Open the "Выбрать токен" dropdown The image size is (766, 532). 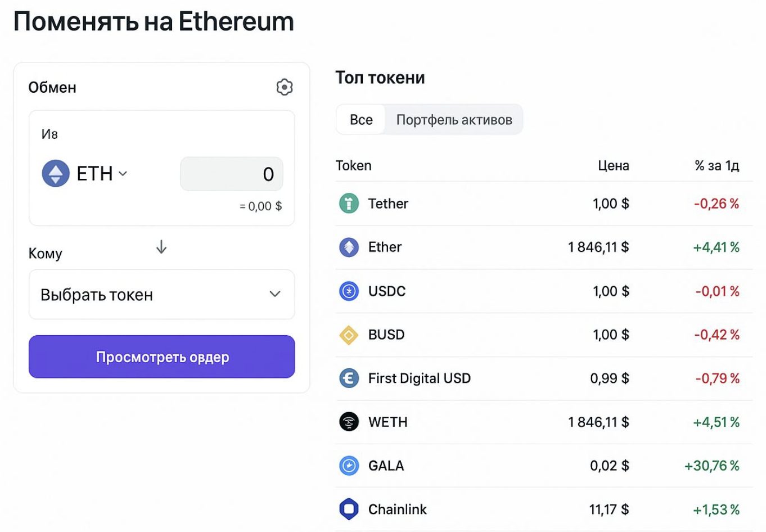pyautogui.click(x=161, y=294)
